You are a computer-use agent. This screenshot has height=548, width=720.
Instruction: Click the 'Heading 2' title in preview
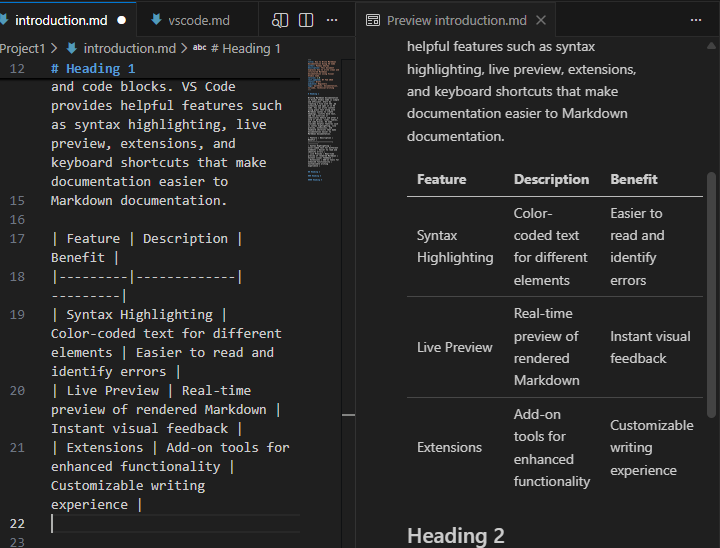[456, 536]
